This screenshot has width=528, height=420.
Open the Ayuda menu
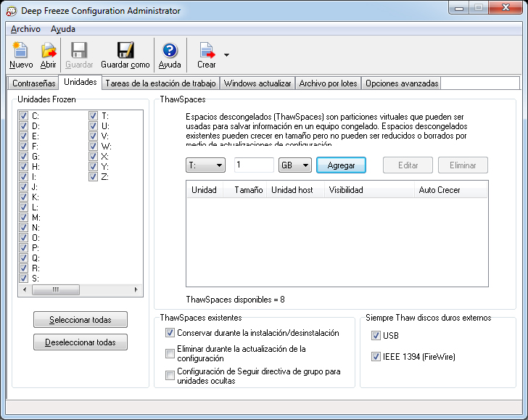click(x=63, y=29)
